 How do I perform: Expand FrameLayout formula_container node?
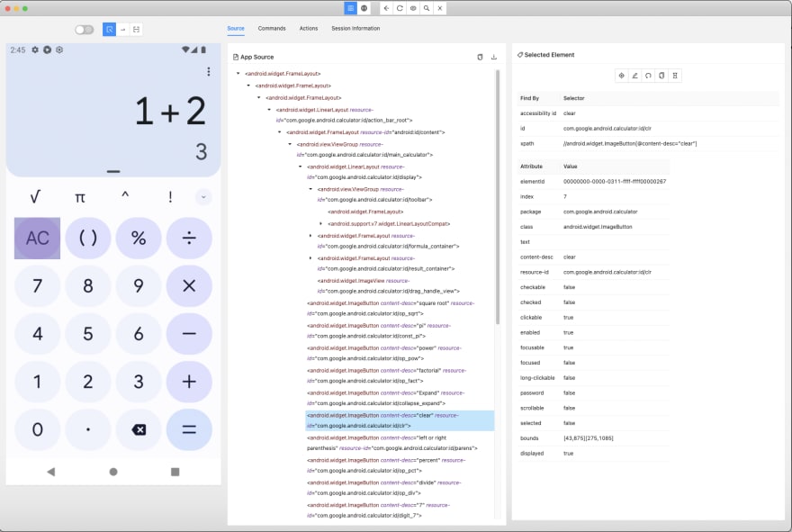310,236
